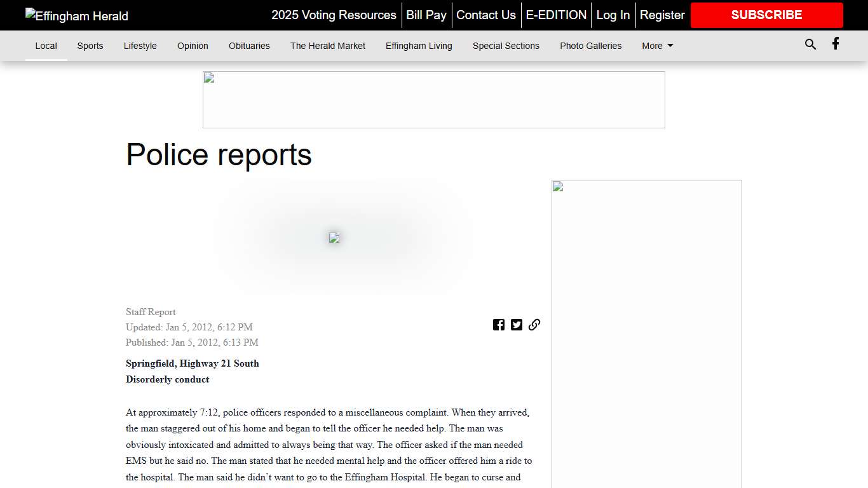Viewport: 868px width, 488px height.
Task: Go to the Sports section
Action: [90, 46]
